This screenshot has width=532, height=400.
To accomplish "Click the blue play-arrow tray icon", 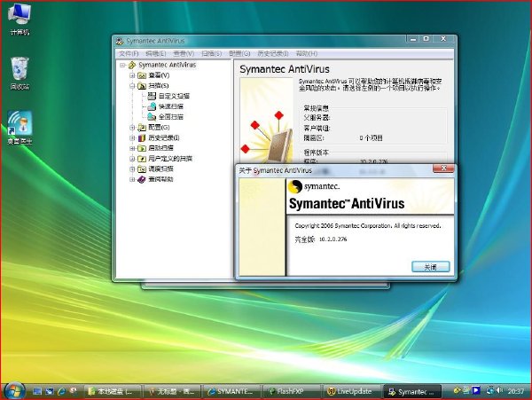I will point(476,390).
